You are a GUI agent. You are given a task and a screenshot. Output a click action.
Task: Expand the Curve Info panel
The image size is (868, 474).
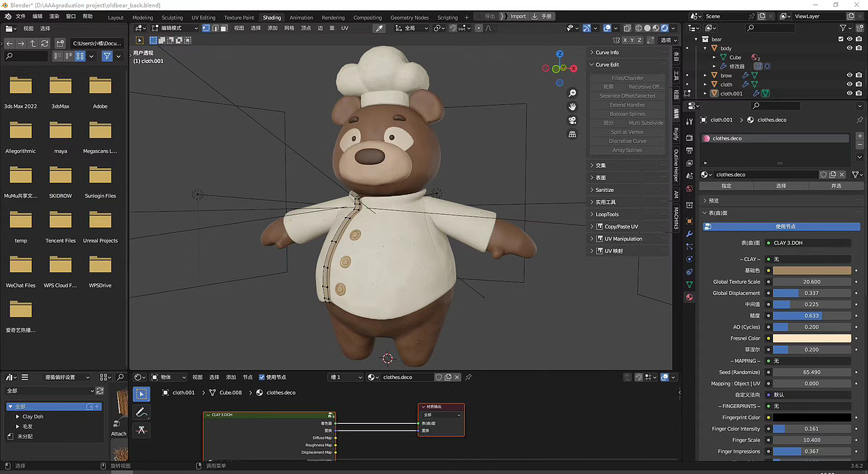point(607,52)
